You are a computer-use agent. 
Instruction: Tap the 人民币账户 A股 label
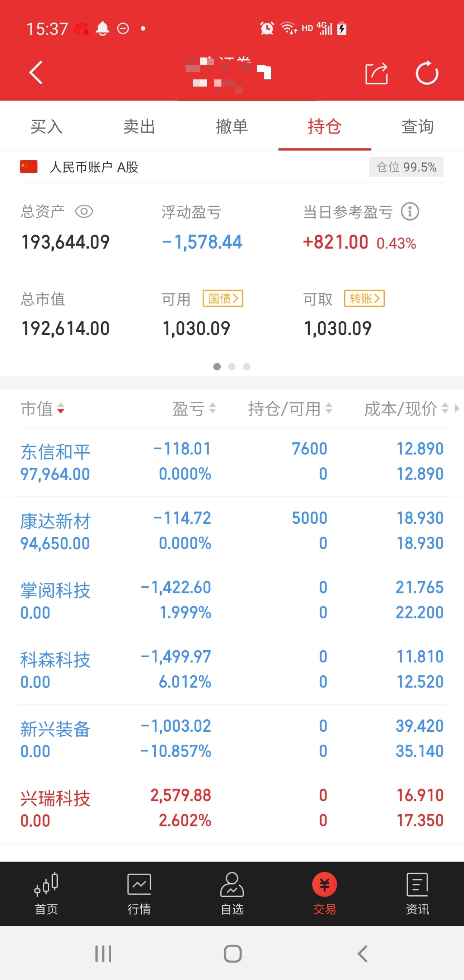pos(94,167)
